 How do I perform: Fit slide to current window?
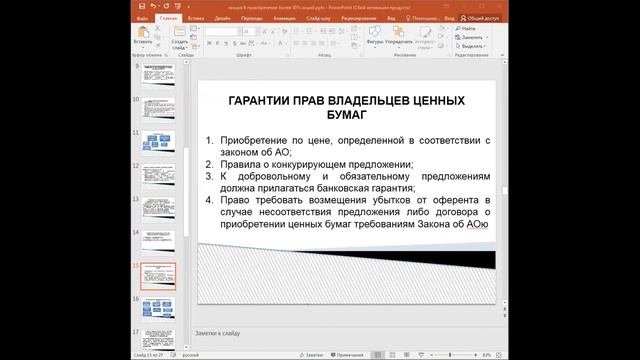tap(499, 355)
